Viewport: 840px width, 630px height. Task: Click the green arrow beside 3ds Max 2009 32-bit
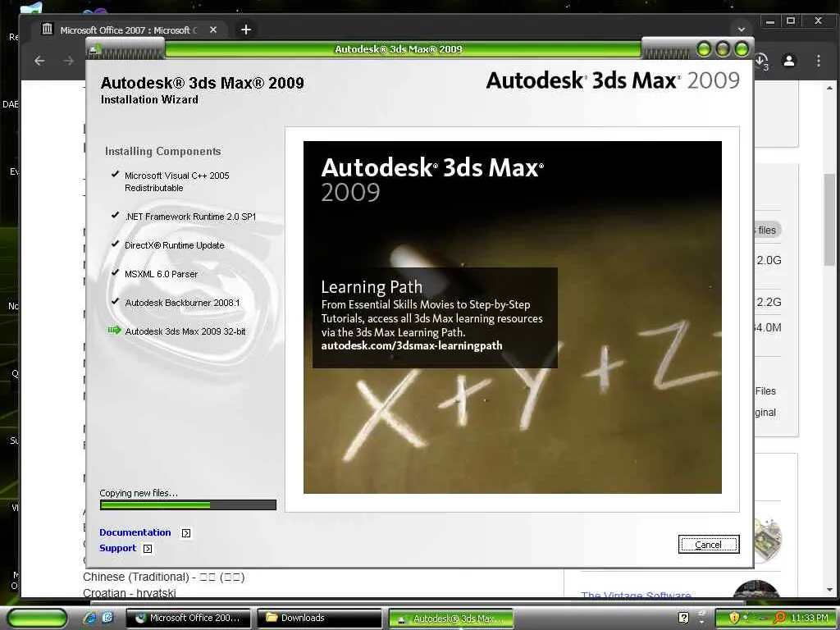pyautogui.click(x=114, y=330)
